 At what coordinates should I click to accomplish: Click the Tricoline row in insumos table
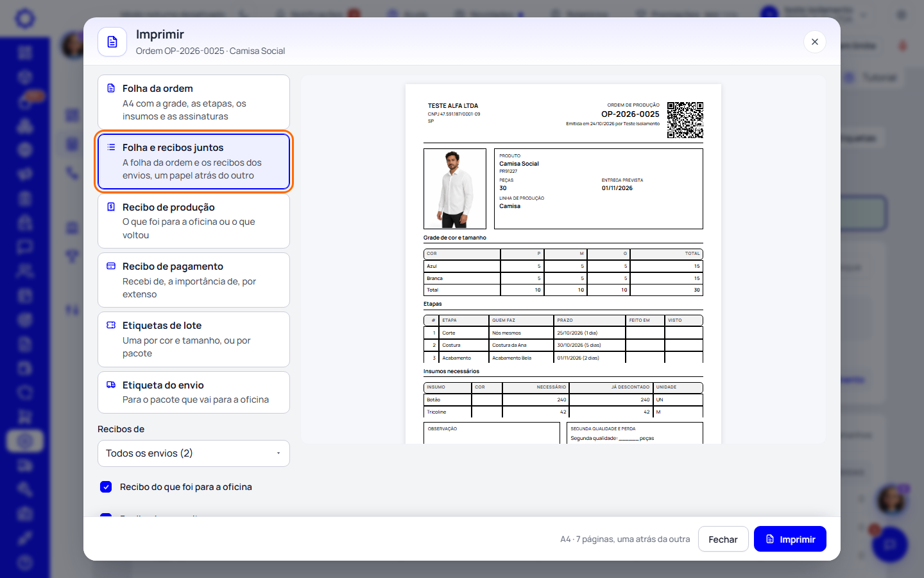pyautogui.click(x=563, y=412)
